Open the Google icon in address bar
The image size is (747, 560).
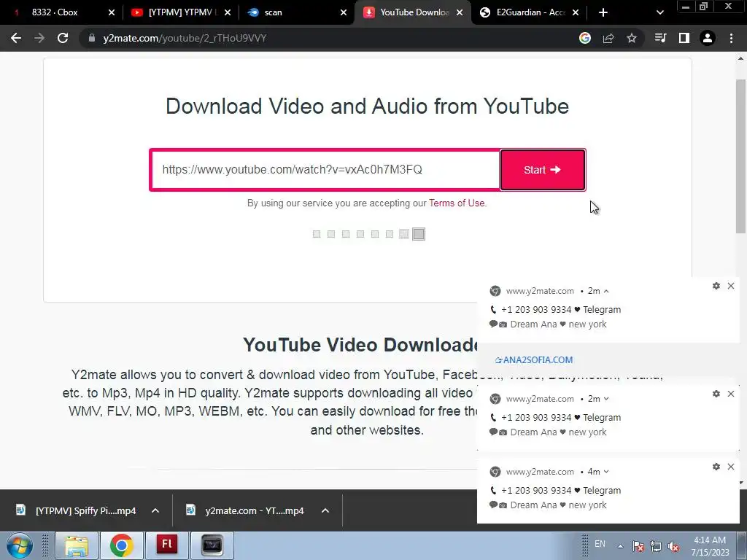[584, 38]
